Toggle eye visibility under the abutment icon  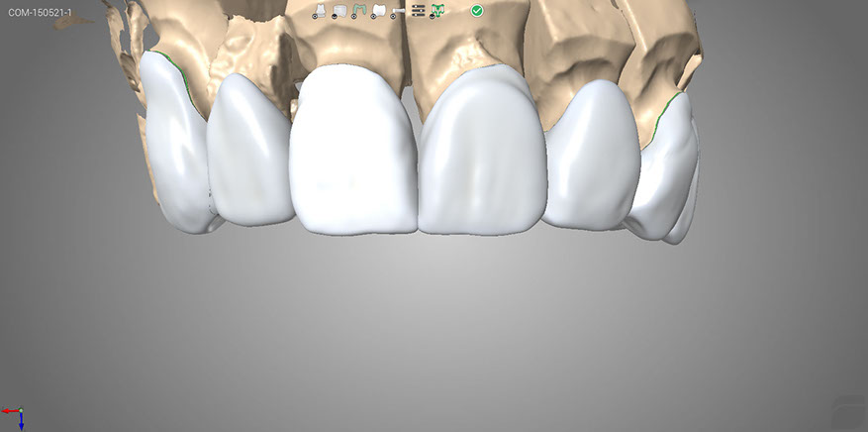pyautogui.click(x=316, y=17)
